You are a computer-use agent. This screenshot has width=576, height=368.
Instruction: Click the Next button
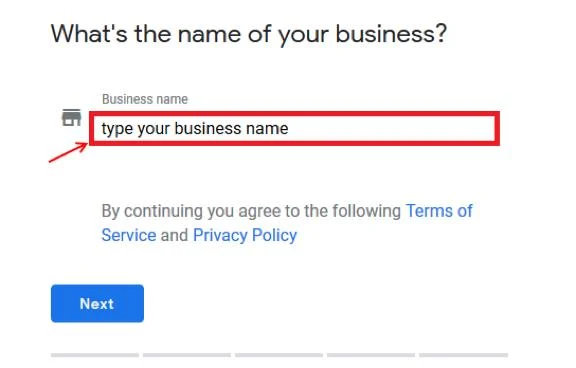97,303
